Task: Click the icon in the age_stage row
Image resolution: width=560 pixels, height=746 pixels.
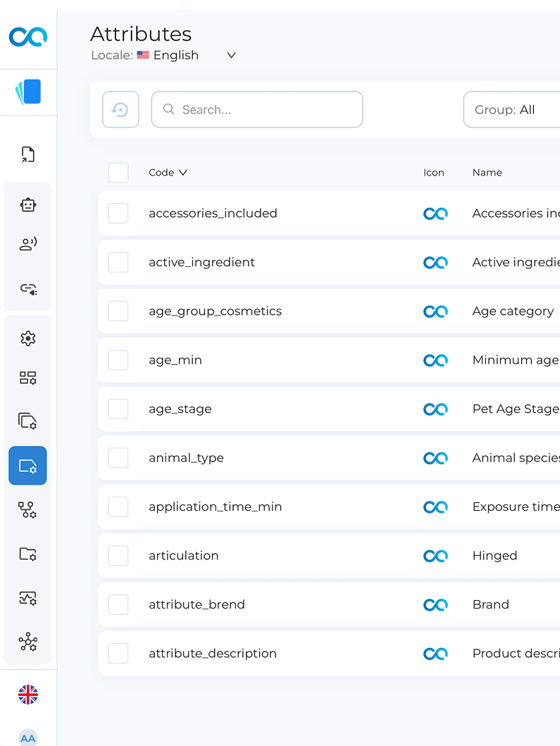Action: pyautogui.click(x=435, y=410)
